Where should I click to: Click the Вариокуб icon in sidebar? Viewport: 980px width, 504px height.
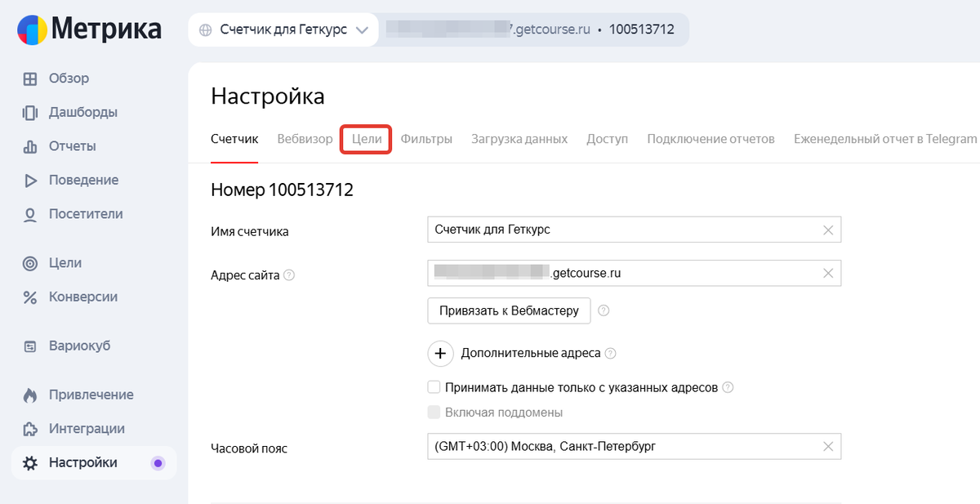[30, 346]
